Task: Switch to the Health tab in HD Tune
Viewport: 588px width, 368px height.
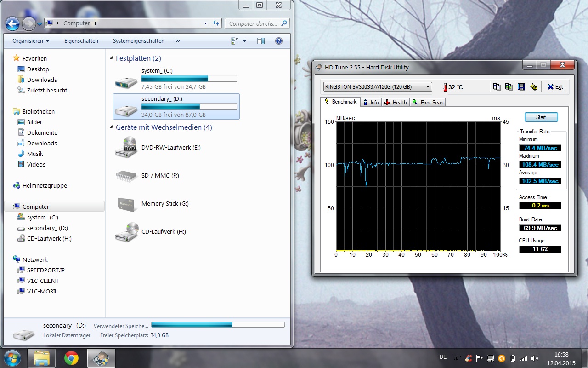Action: pyautogui.click(x=396, y=103)
